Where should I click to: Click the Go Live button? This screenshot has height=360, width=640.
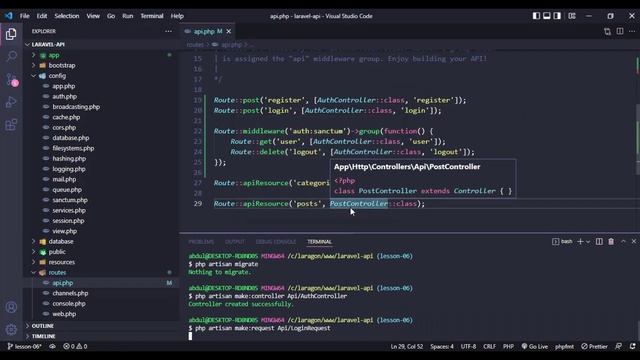coord(535,347)
